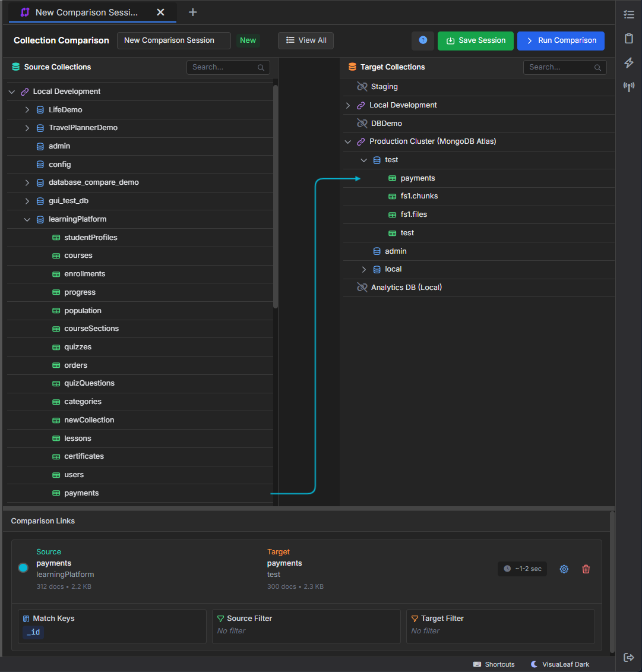Screen dimensions: 642x672
Task: Expand the gui_test_db database
Action: tap(27, 201)
